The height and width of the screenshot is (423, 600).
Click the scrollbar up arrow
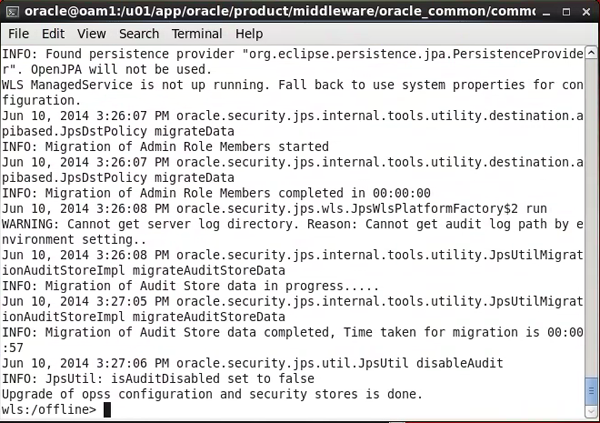(x=592, y=52)
